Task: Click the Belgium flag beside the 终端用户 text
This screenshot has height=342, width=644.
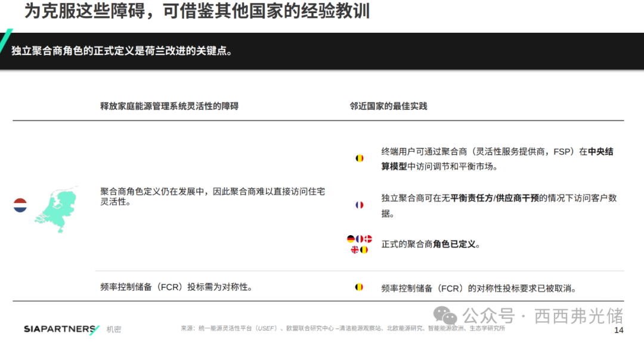Action: click(x=359, y=158)
